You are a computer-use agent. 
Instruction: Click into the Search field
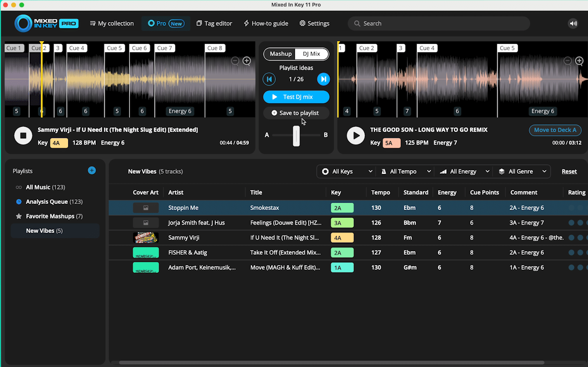(439, 24)
